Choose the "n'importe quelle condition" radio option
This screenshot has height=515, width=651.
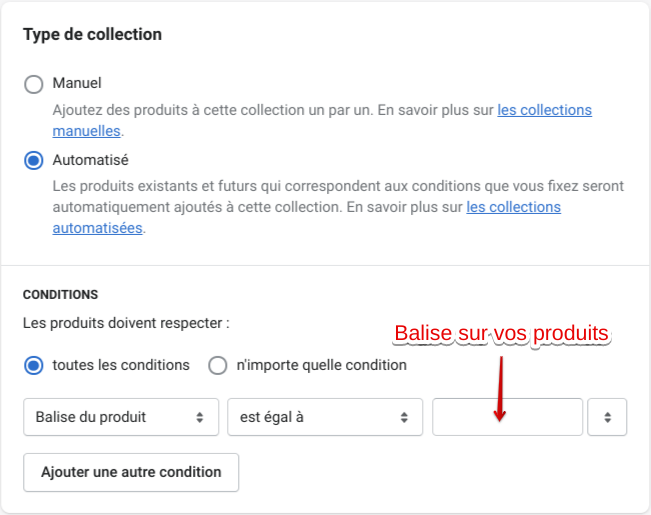pyautogui.click(x=218, y=366)
